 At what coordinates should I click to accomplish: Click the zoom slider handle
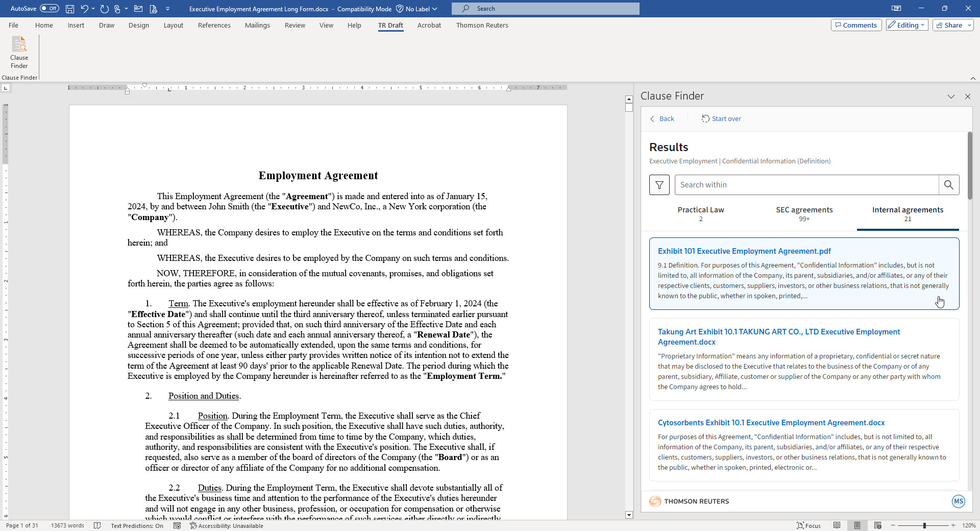click(924, 525)
